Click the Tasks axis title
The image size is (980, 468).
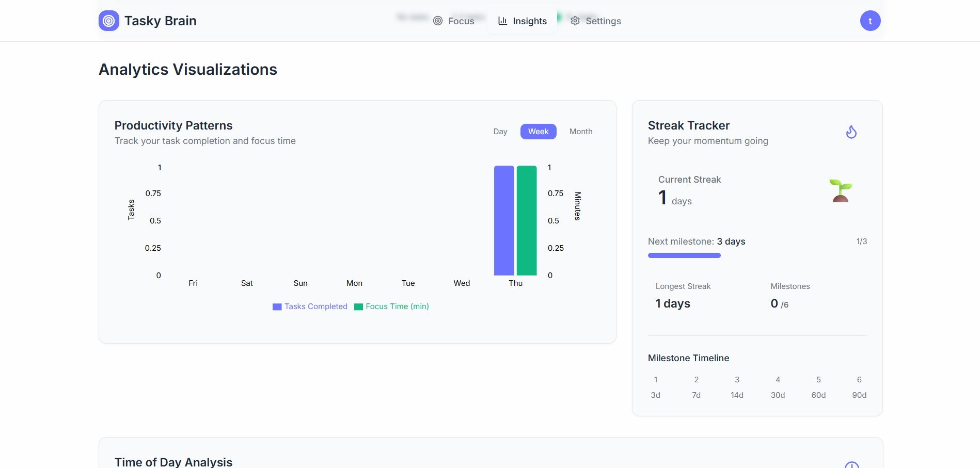click(x=131, y=210)
